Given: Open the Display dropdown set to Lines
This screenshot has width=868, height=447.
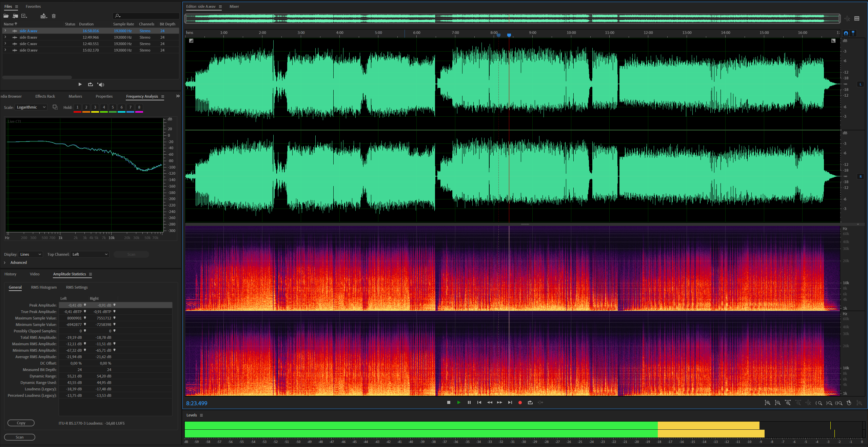Looking at the screenshot, I should click(x=31, y=254).
